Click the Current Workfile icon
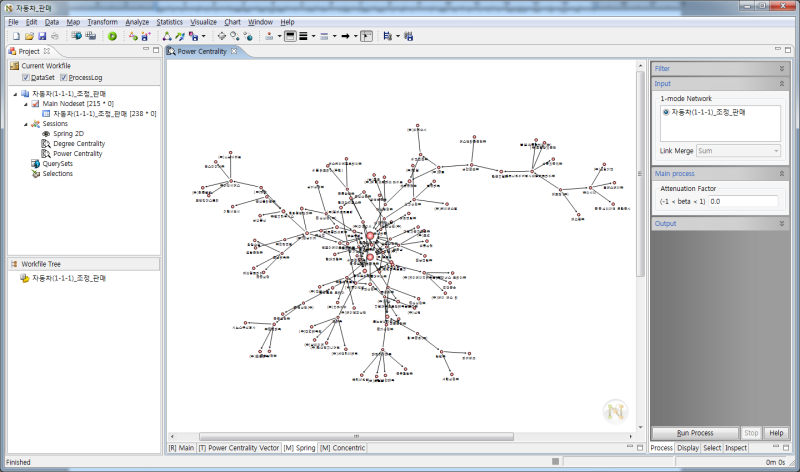This screenshot has width=800, height=472. [14, 66]
